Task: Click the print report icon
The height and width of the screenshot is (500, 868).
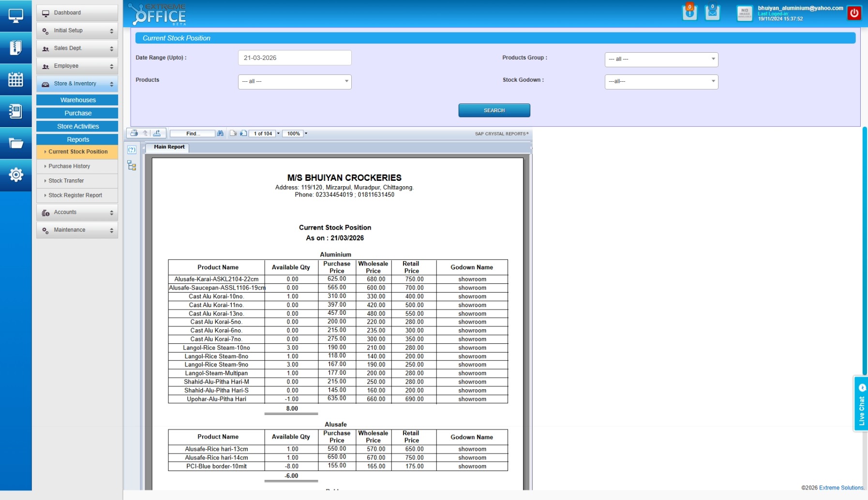Action: click(x=134, y=133)
